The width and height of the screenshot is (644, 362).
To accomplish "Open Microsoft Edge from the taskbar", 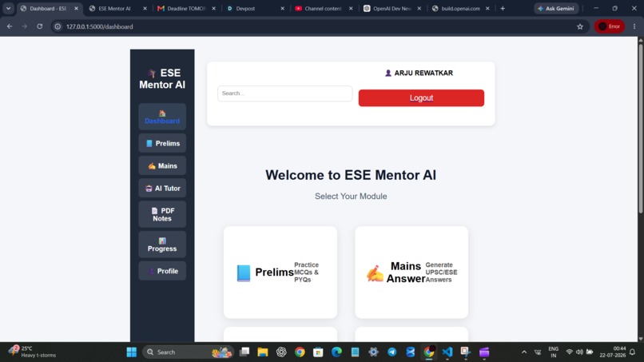I will (336, 352).
